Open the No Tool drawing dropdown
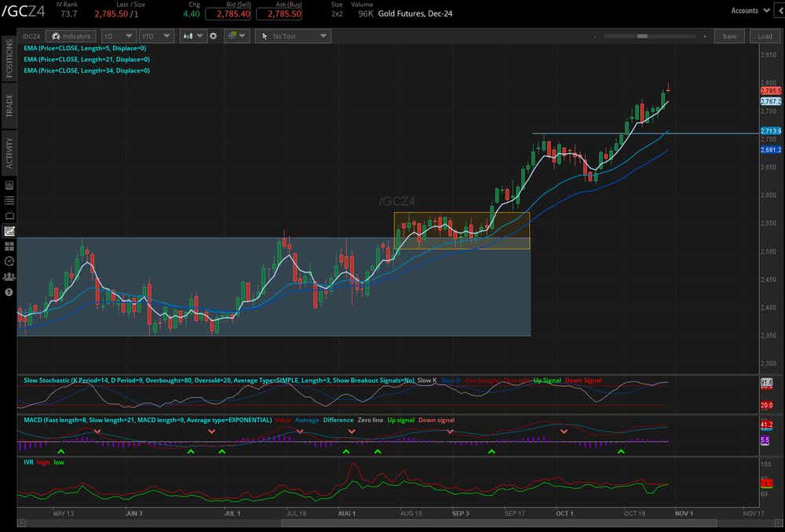The image size is (785, 532). coord(293,35)
